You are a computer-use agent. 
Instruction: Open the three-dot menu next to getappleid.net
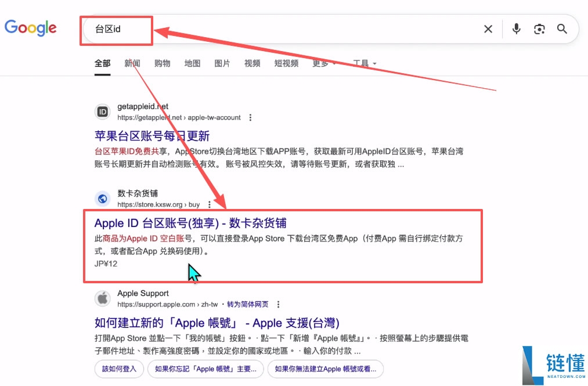(250, 117)
